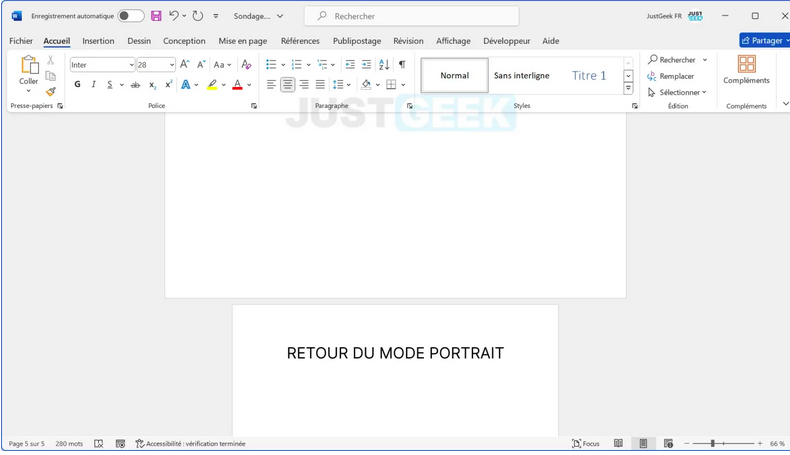Open spelling check icon in status bar

pyautogui.click(x=99, y=444)
